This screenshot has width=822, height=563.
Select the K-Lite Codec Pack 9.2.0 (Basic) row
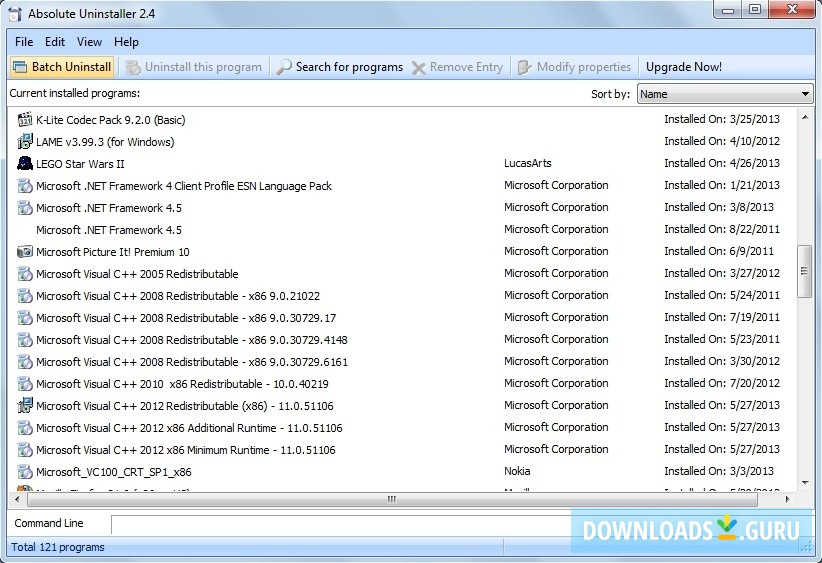[403, 120]
